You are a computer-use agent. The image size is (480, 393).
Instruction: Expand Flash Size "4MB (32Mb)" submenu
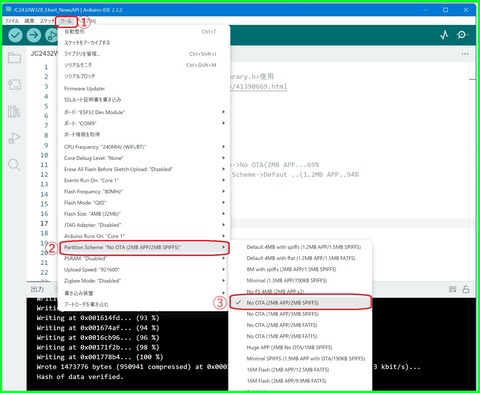coord(144,214)
